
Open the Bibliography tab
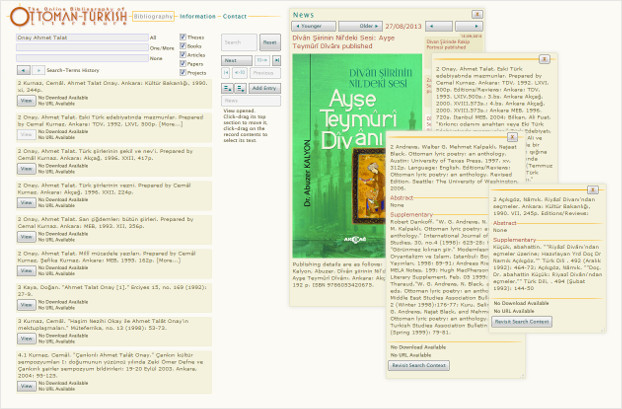pos(153,16)
